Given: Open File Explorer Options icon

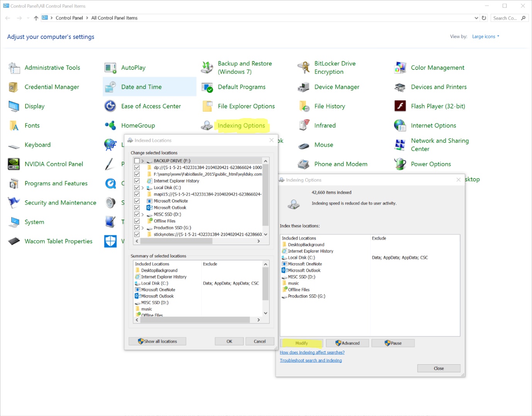Looking at the screenshot, I should pyautogui.click(x=207, y=106).
